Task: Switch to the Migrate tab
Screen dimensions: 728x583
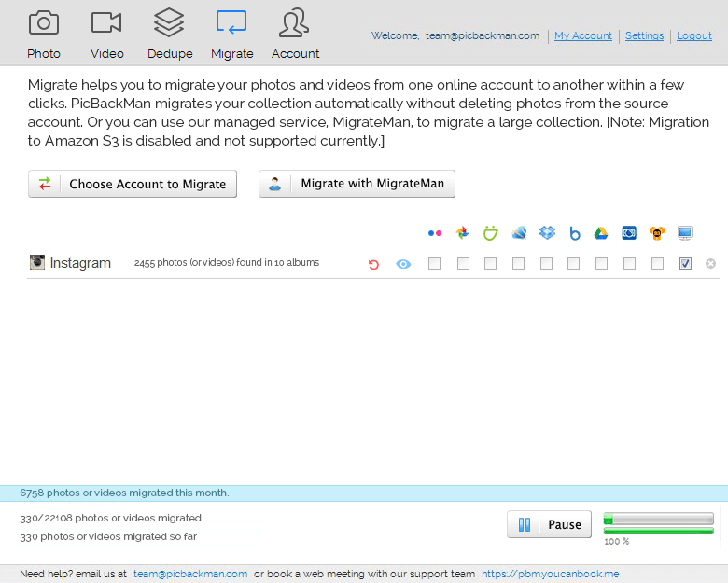Action: tap(231, 35)
